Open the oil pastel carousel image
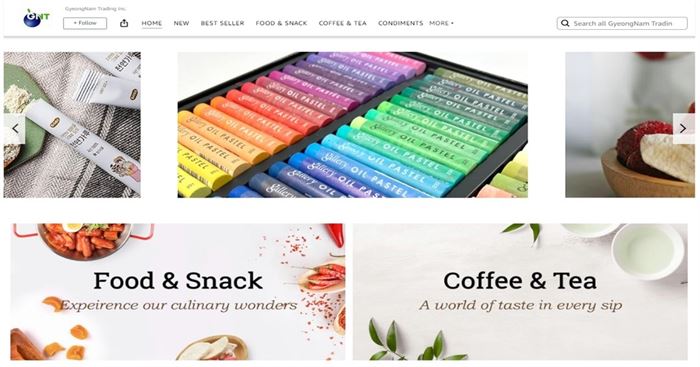The image size is (700, 367). 353,125
